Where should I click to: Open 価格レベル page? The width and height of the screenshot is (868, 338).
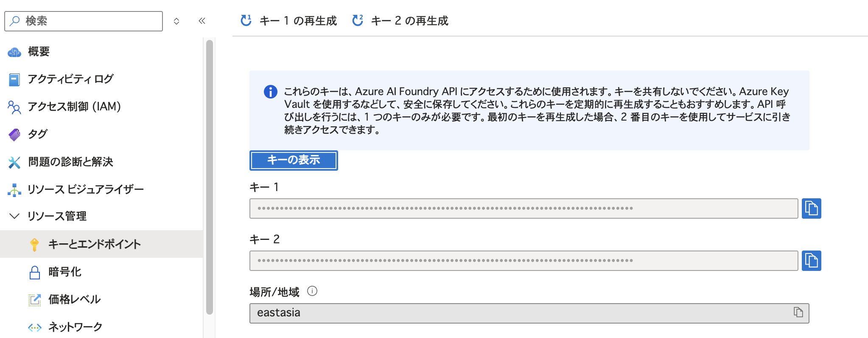(74, 299)
